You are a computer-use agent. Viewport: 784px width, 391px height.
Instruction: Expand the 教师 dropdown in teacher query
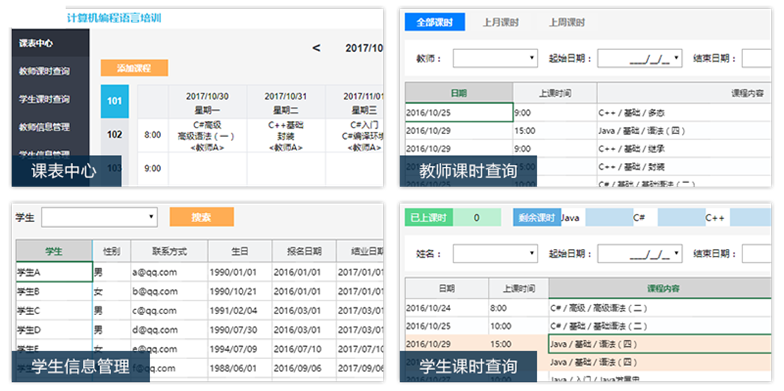495,58
